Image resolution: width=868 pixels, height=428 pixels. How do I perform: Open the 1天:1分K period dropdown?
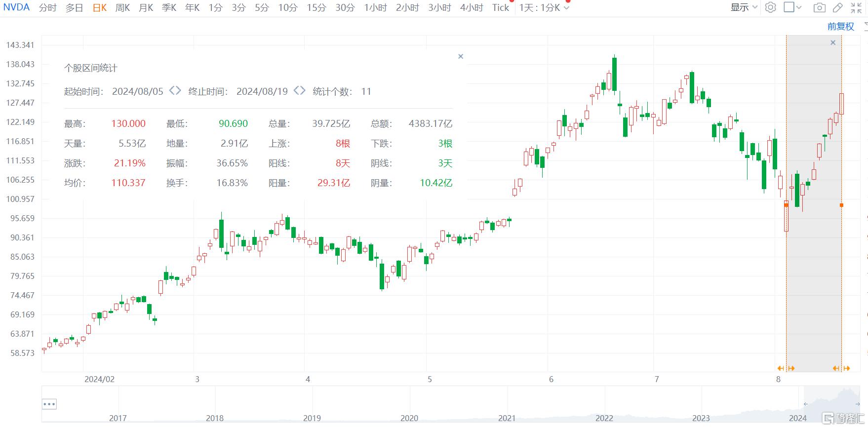(x=544, y=7)
